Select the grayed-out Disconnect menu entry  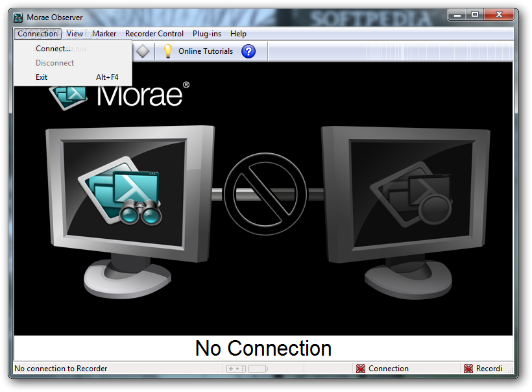coord(73,63)
